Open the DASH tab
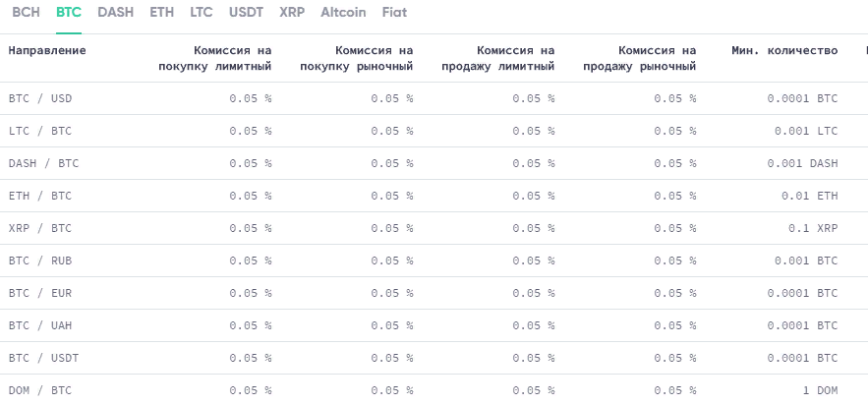Image resolution: width=868 pixels, height=405 pixels. tap(116, 12)
